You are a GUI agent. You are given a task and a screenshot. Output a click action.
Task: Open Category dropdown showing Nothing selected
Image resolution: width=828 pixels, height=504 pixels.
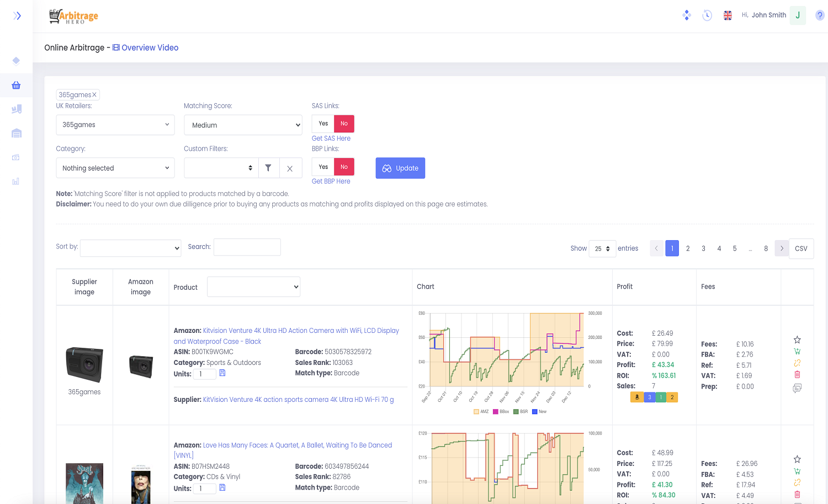(115, 168)
